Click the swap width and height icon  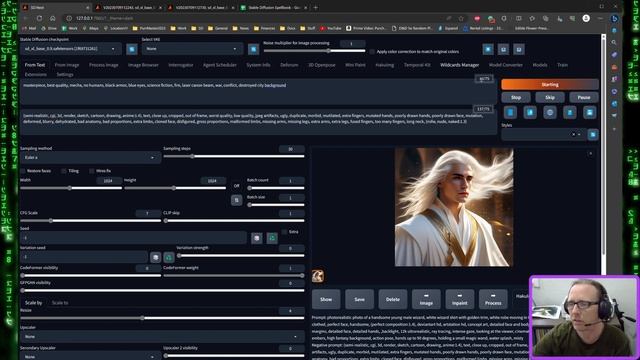point(236,200)
